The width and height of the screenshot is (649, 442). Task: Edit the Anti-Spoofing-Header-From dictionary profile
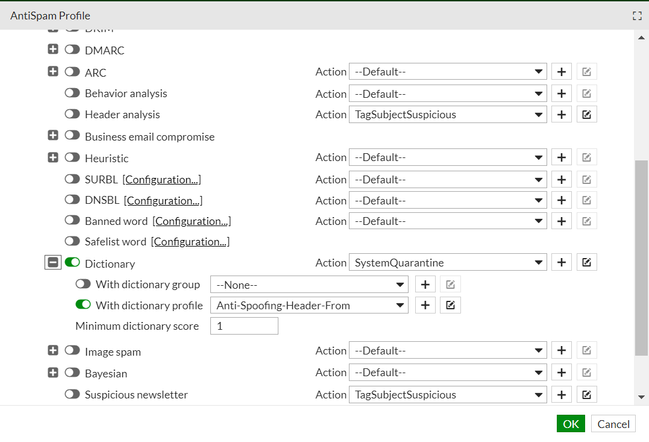coord(451,305)
